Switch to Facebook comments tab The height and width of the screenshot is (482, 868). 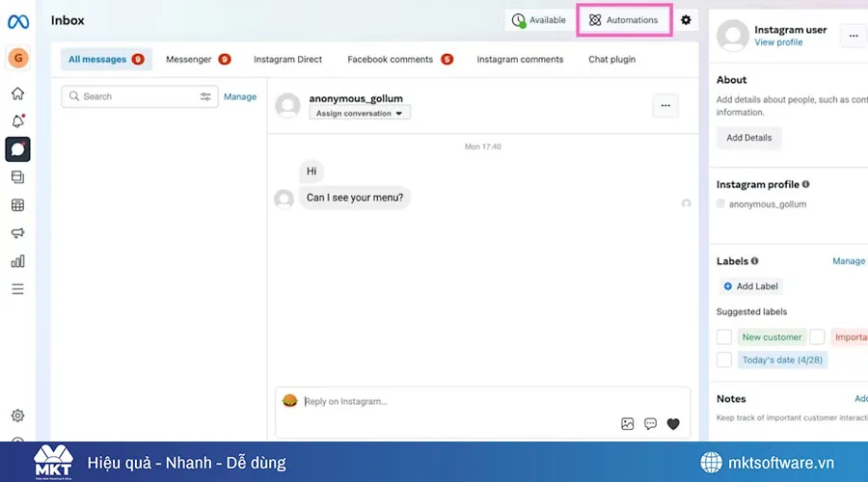click(x=399, y=59)
